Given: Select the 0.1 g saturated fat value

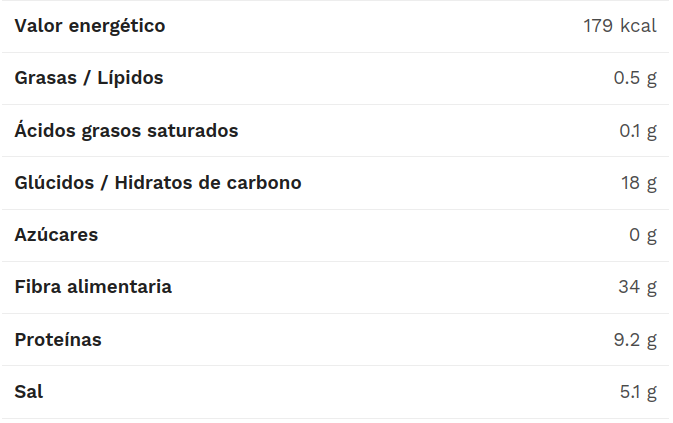Looking at the screenshot, I should [638, 131].
